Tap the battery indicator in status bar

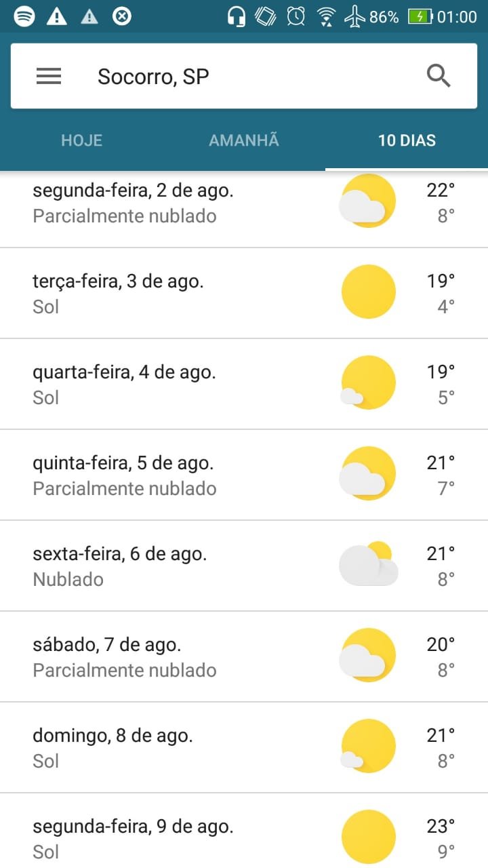click(x=420, y=17)
